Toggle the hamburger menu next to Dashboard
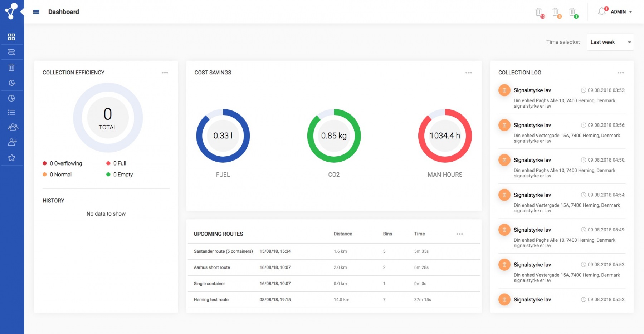This screenshot has height=334, width=644. [x=36, y=12]
